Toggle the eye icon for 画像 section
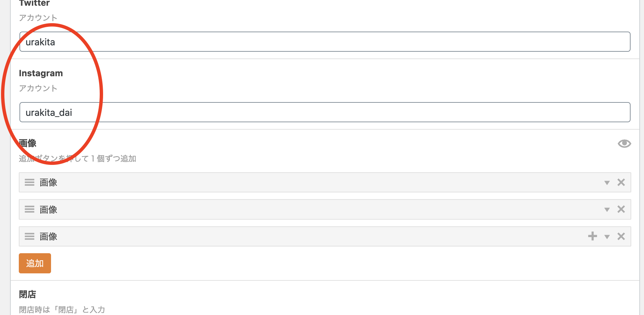The height and width of the screenshot is (315, 644). point(624,144)
